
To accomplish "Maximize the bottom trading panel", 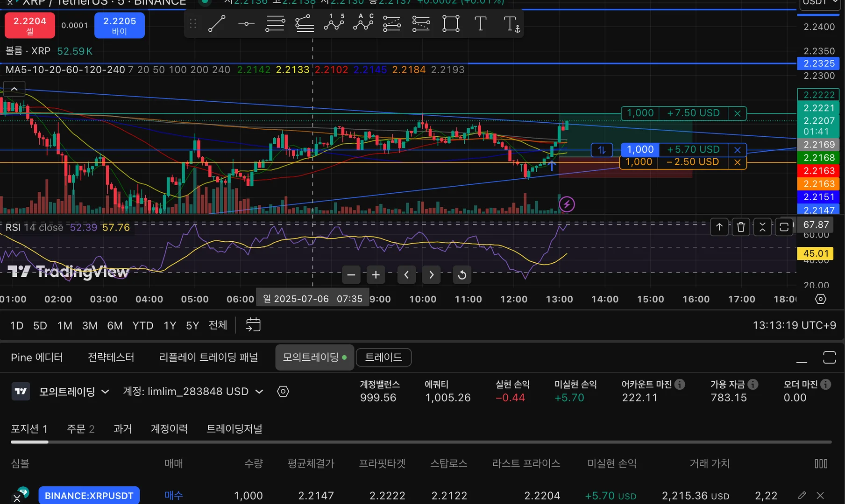I will [x=829, y=357].
